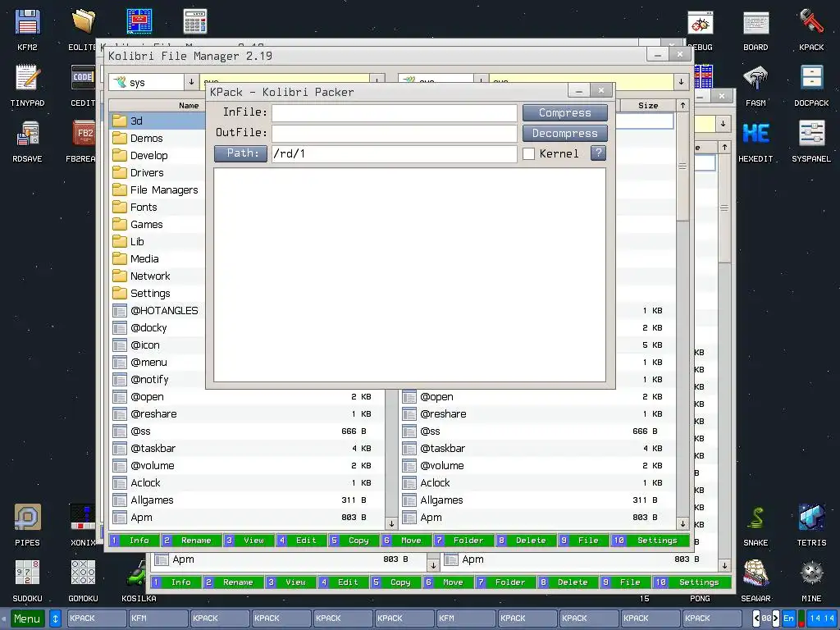Click the Fonts folder in left panel
Viewport: 840px width, 630px height.
pyautogui.click(x=158, y=208)
